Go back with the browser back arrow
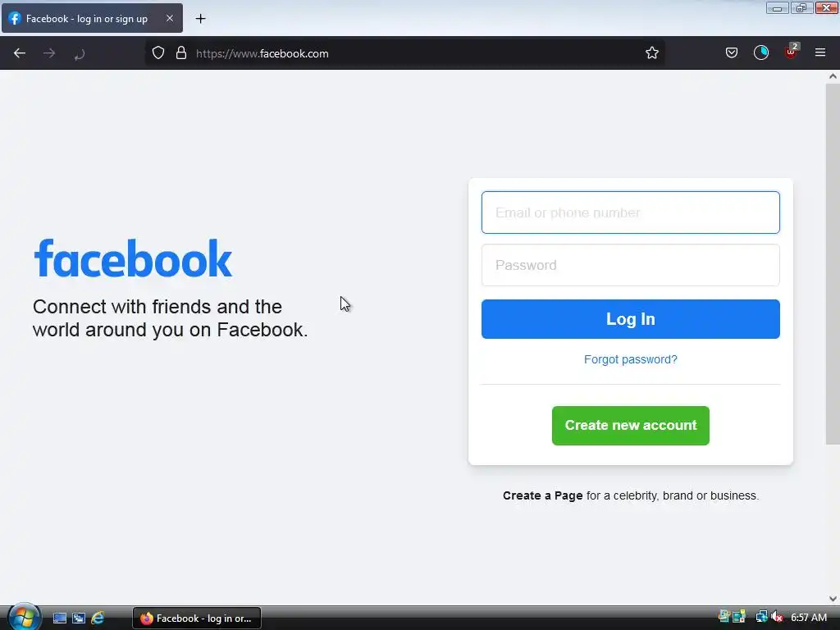The width and height of the screenshot is (840, 630). point(20,53)
